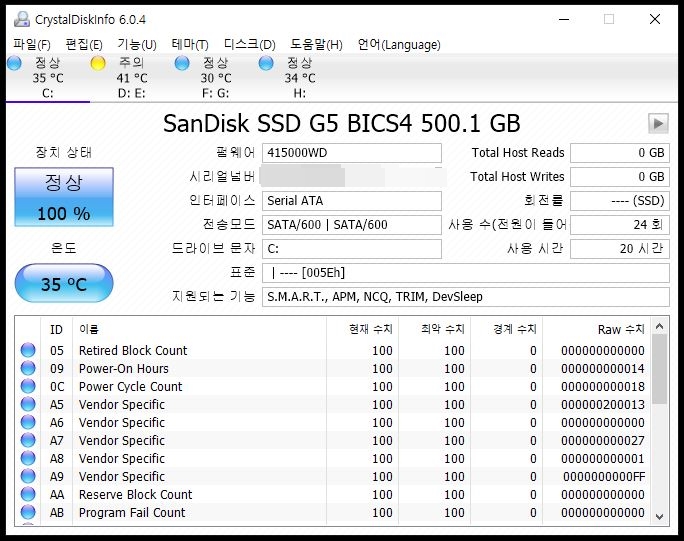Click status orb of Program Fail Count row
This screenshot has height=541, width=684.
[x=28, y=512]
